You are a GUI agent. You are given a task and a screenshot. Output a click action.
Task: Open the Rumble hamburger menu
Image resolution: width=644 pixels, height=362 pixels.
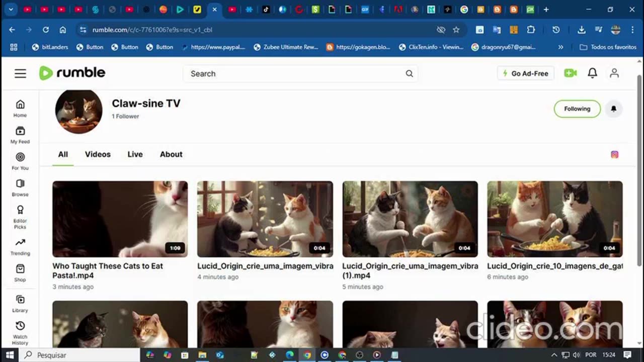pyautogui.click(x=20, y=73)
